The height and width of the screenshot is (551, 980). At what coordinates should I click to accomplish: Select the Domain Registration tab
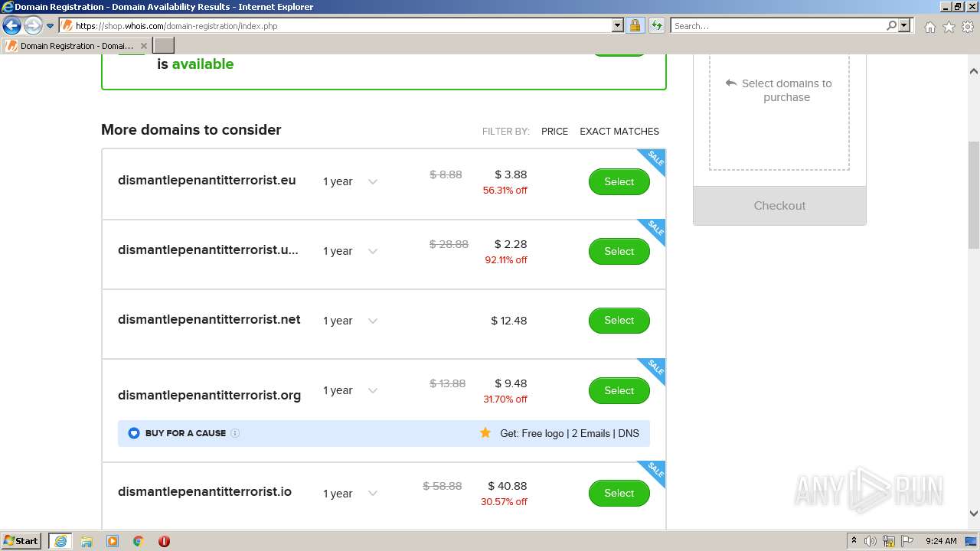pos(76,46)
